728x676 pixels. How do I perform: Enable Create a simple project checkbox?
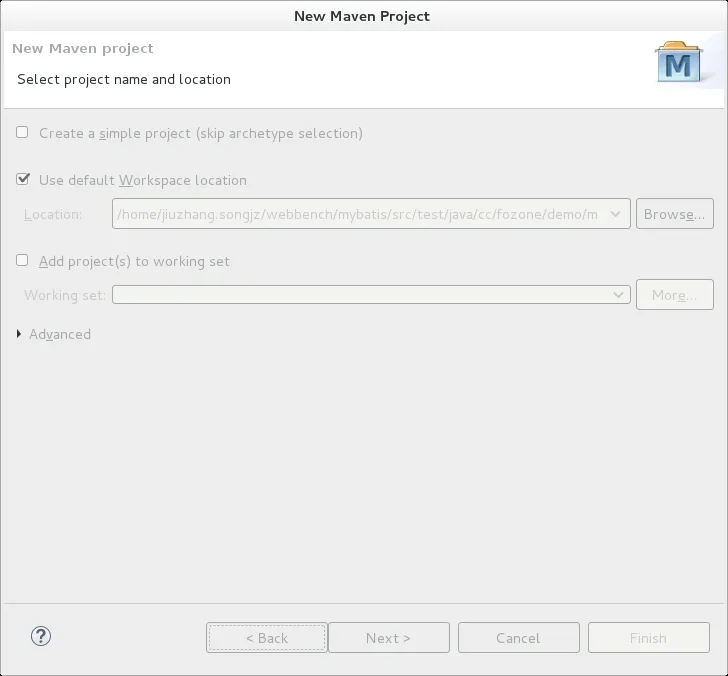coord(22,132)
